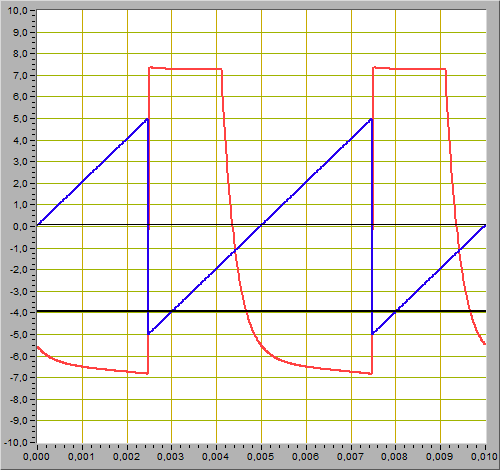This screenshot has height=470, width=500.
Task: Click the -3,0 y-axis label
Action: 19,292
